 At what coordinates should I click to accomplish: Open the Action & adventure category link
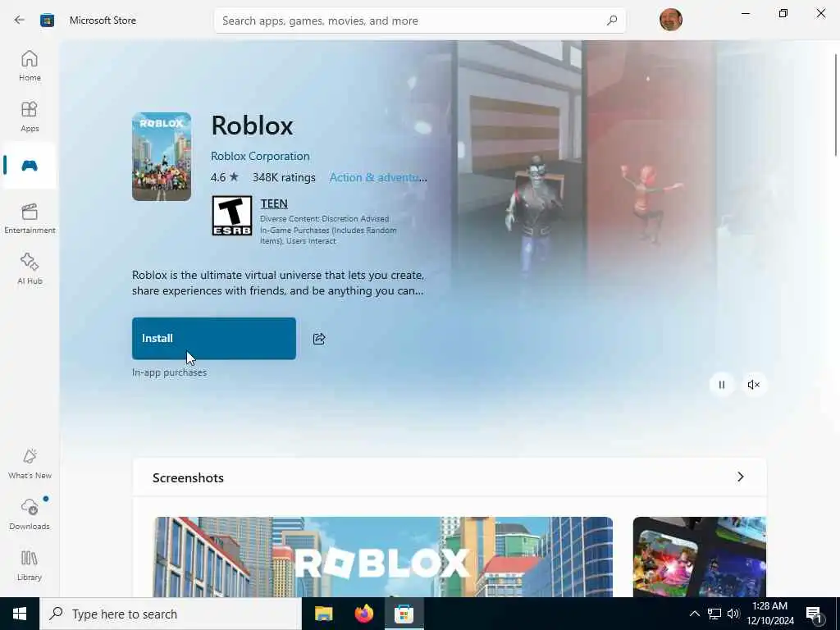tap(378, 177)
